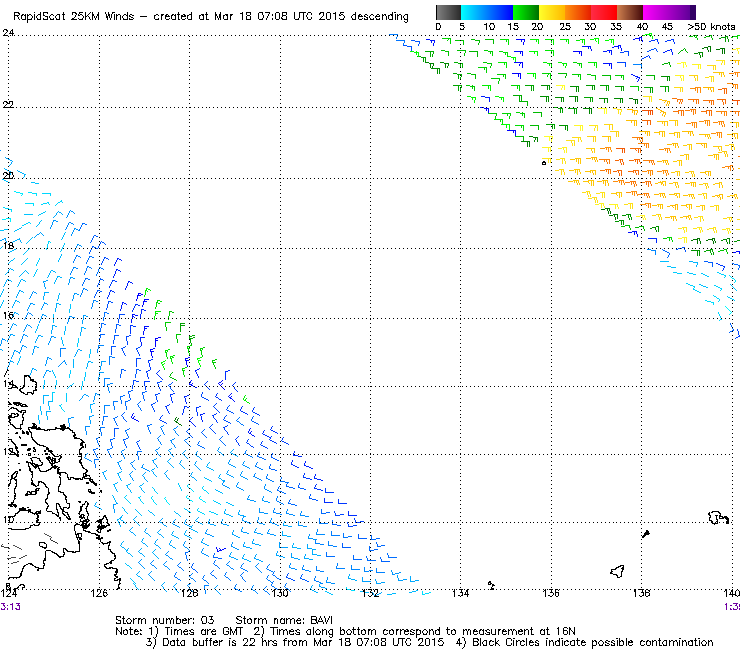Image resolution: width=740 pixels, height=650 pixels.
Task: Click "Mar 18 07:08 UTC 2015" in title
Action: [x=280, y=17]
